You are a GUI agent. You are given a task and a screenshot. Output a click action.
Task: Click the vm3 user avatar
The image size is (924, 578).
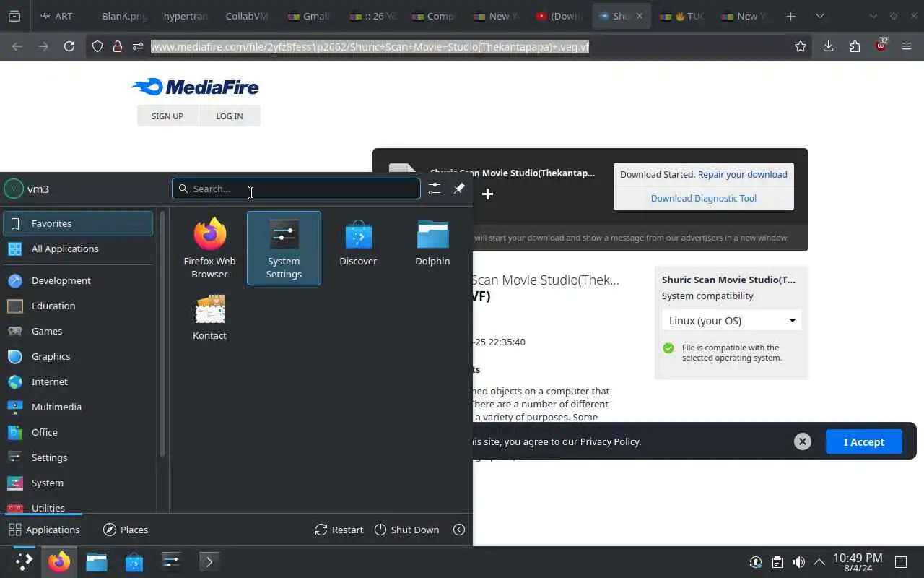14,189
